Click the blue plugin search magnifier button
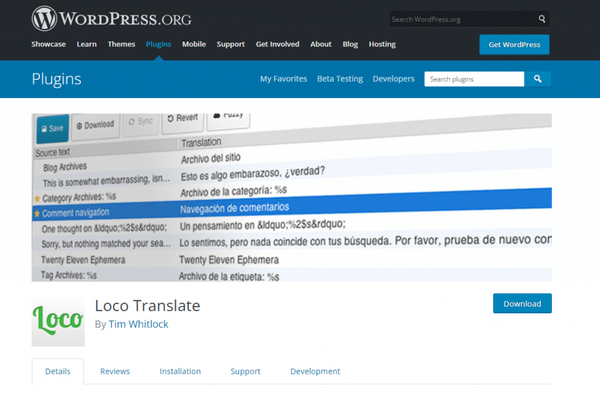The height and width of the screenshot is (397, 600). click(x=538, y=79)
